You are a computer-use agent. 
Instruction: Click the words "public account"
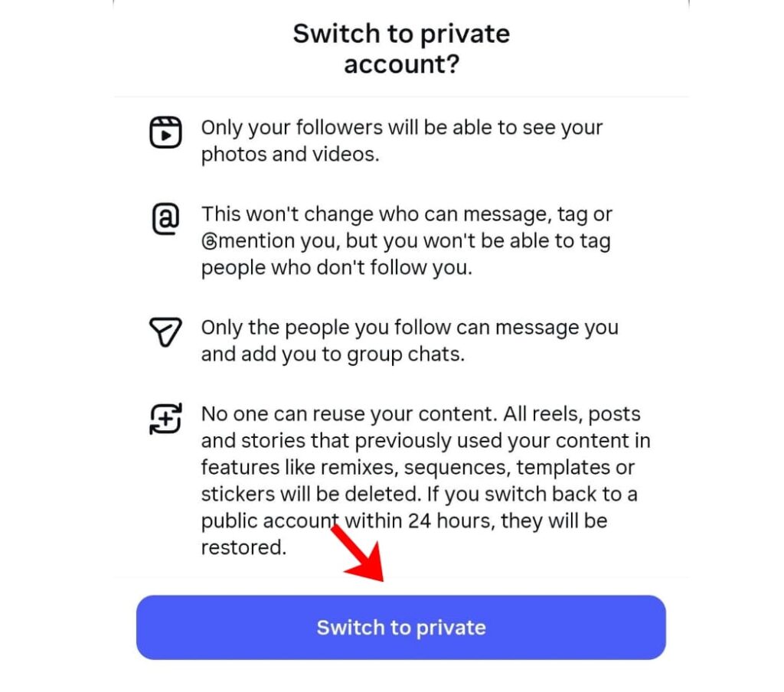click(270, 521)
